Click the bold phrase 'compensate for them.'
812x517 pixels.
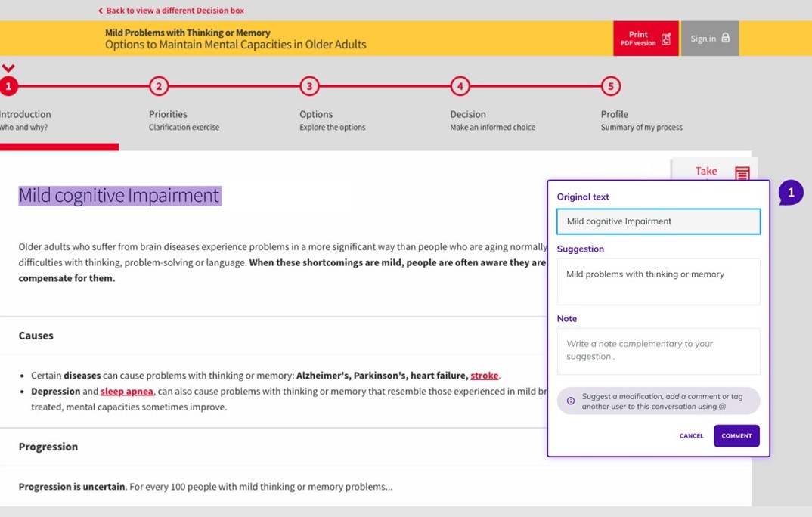point(67,278)
